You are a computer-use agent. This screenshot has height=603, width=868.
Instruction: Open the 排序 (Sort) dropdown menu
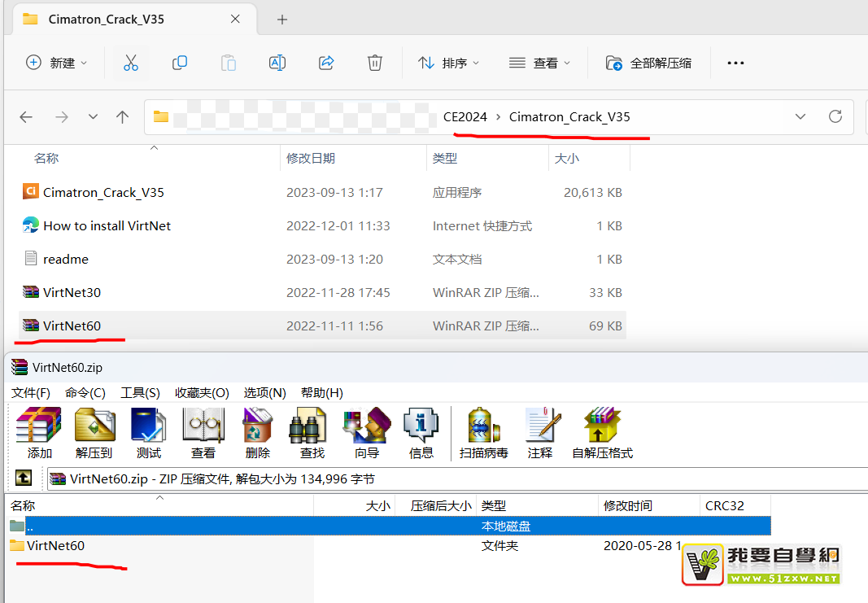pyautogui.click(x=449, y=63)
